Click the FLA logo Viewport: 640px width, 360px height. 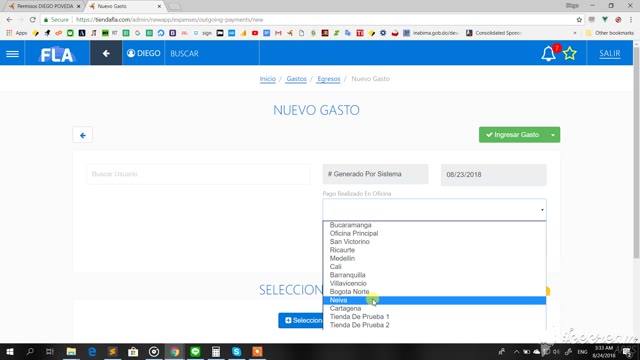[x=57, y=54]
